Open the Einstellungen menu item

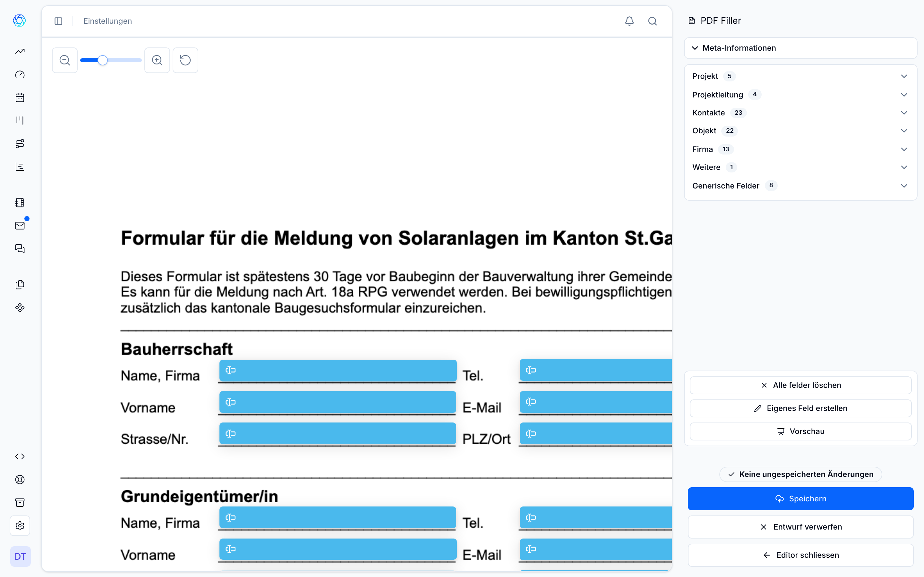coord(107,21)
